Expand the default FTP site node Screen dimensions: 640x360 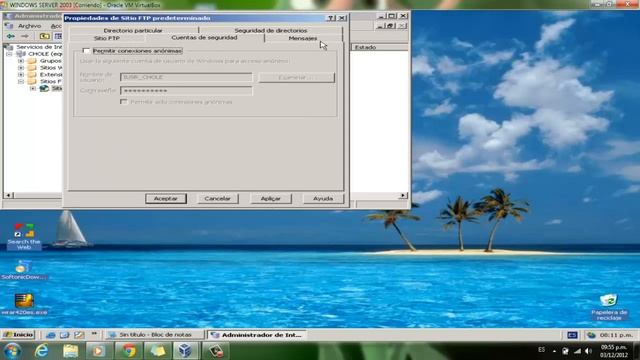tap(33, 88)
